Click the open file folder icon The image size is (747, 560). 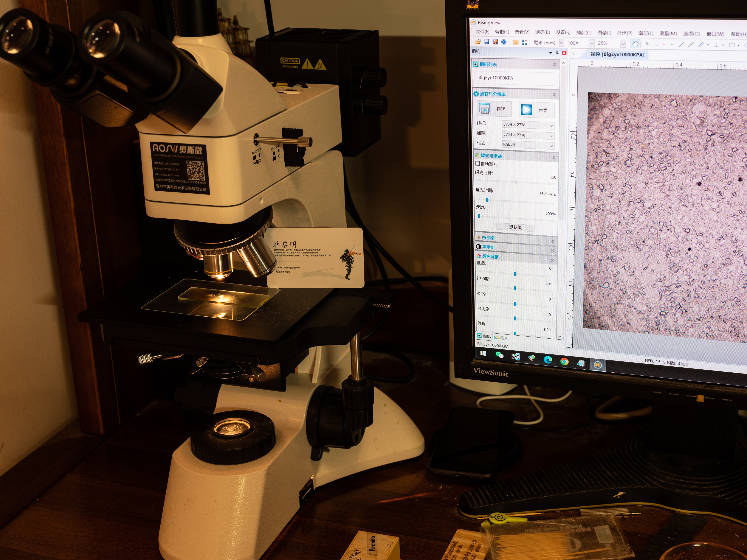click(x=478, y=42)
